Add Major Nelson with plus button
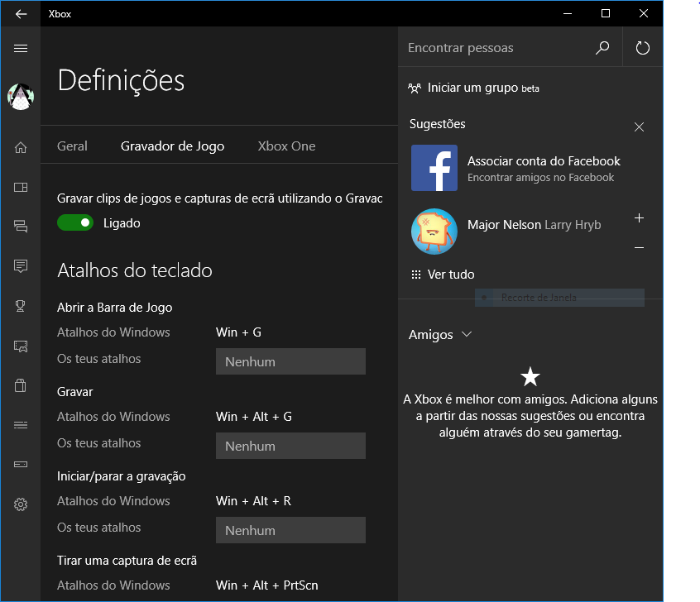Image resolution: width=700 pixels, height=602 pixels. point(639,218)
